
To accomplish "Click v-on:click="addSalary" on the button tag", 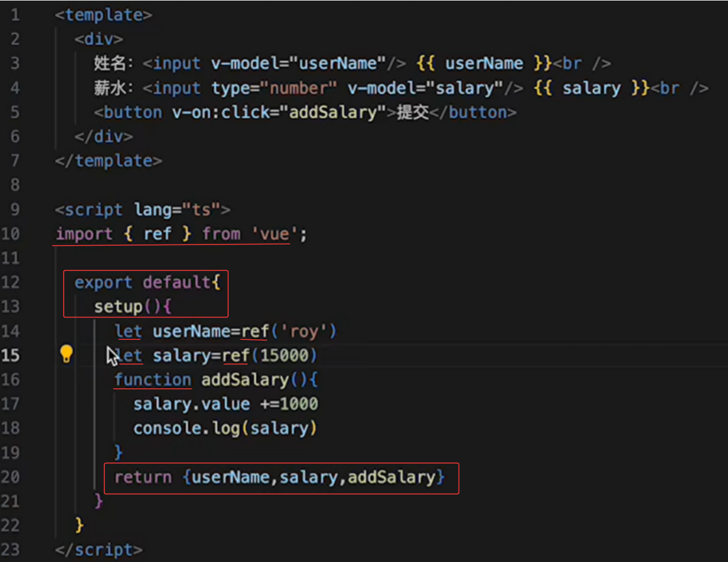I will point(279,113).
